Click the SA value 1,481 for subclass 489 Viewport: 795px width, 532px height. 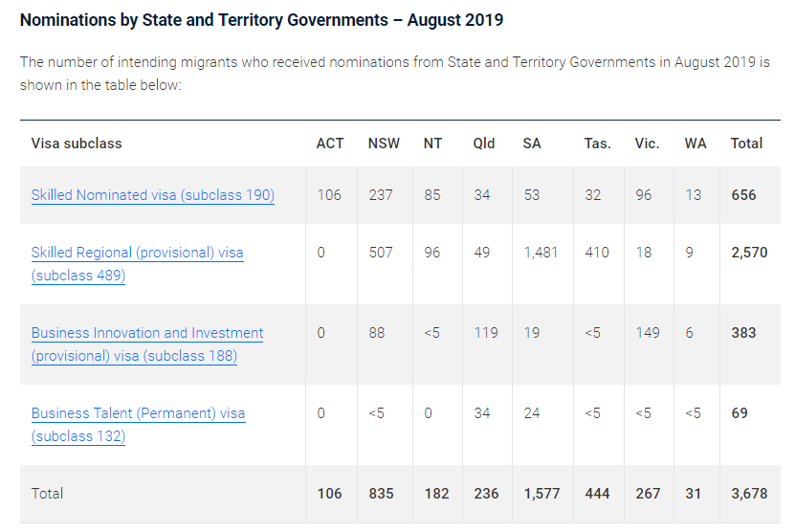click(541, 253)
